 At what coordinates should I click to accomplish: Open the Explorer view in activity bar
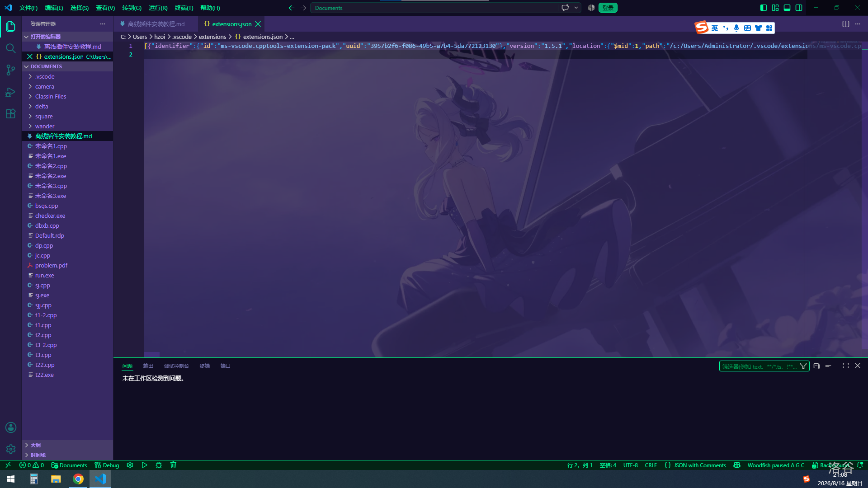[11, 27]
